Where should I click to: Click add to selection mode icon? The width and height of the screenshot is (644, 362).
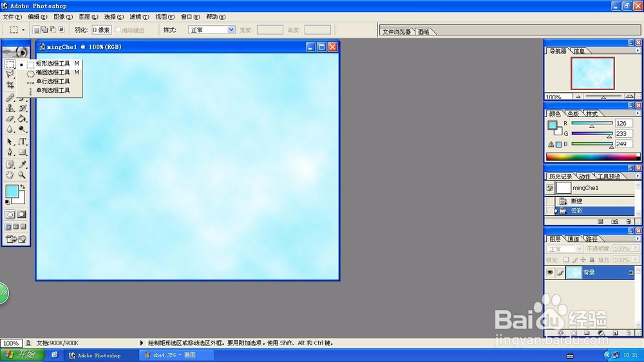pos(44,30)
